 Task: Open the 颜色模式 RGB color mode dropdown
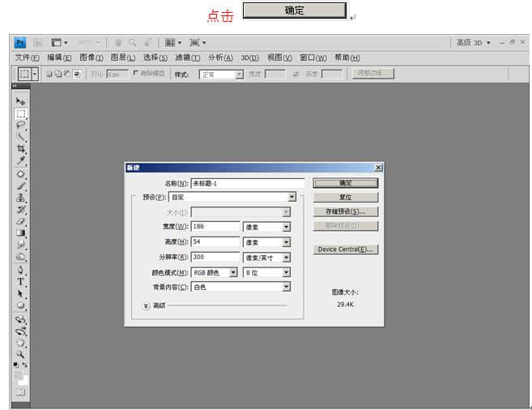[x=233, y=272]
